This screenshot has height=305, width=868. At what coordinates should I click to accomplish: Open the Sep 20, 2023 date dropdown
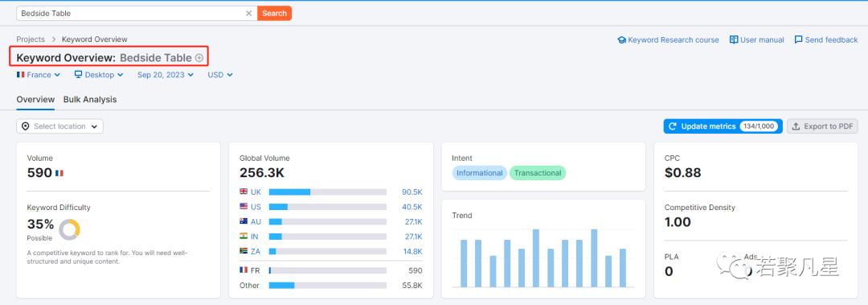click(x=166, y=74)
